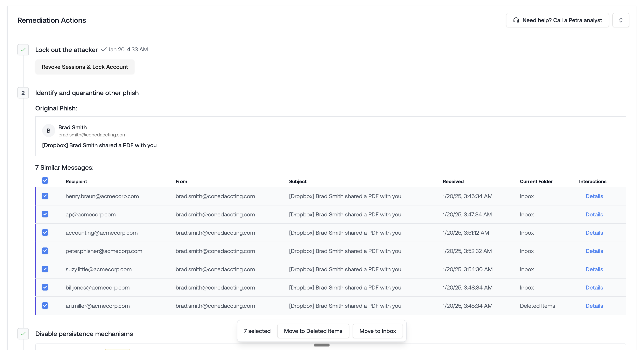Collapse the Remediation Actions panel chevron

620,20
